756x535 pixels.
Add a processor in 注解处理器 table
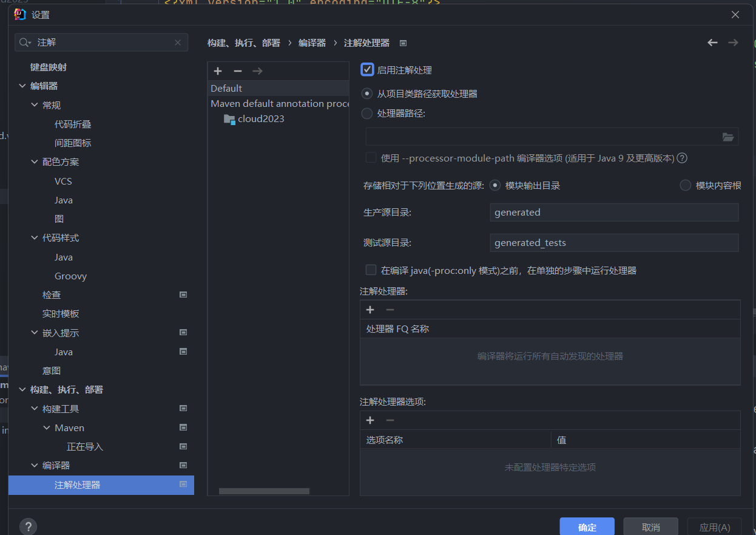point(370,310)
